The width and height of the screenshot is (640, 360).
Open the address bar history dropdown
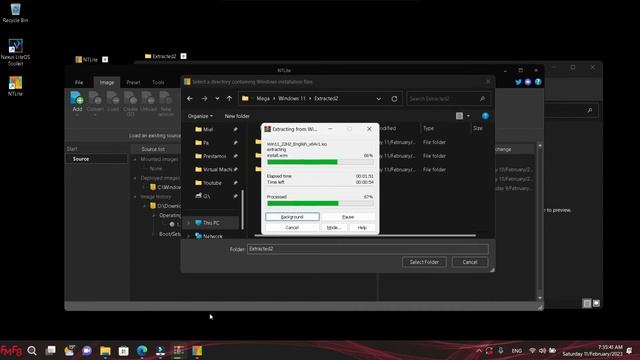378,98
